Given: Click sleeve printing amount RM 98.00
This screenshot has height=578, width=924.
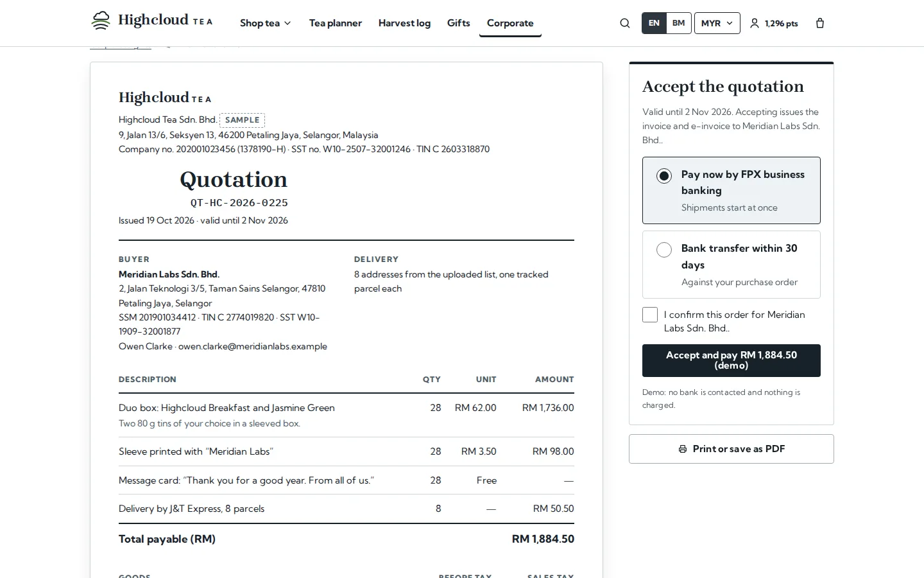Looking at the screenshot, I should pos(553,451).
